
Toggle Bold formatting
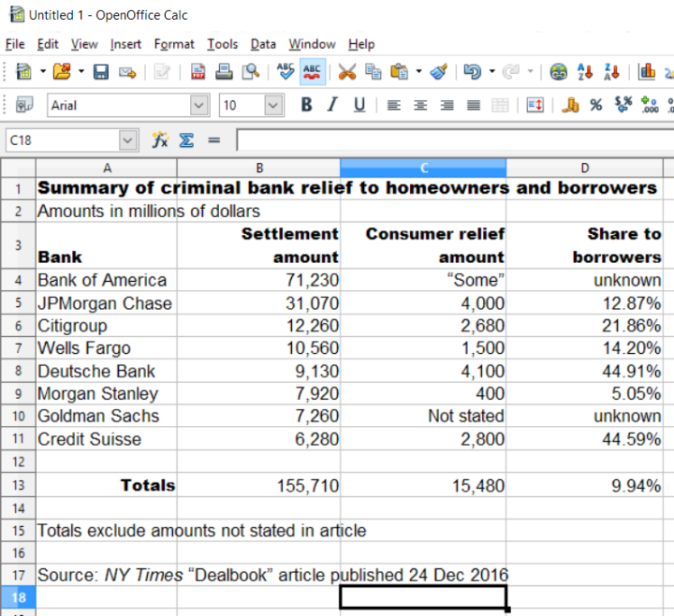point(306,105)
